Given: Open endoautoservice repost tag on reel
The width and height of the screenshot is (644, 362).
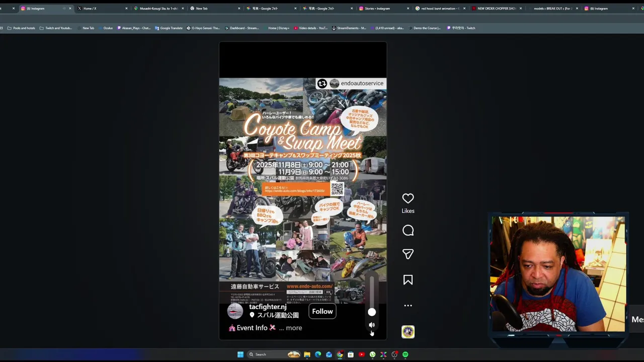Looking at the screenshot, I should pos(351,83).
